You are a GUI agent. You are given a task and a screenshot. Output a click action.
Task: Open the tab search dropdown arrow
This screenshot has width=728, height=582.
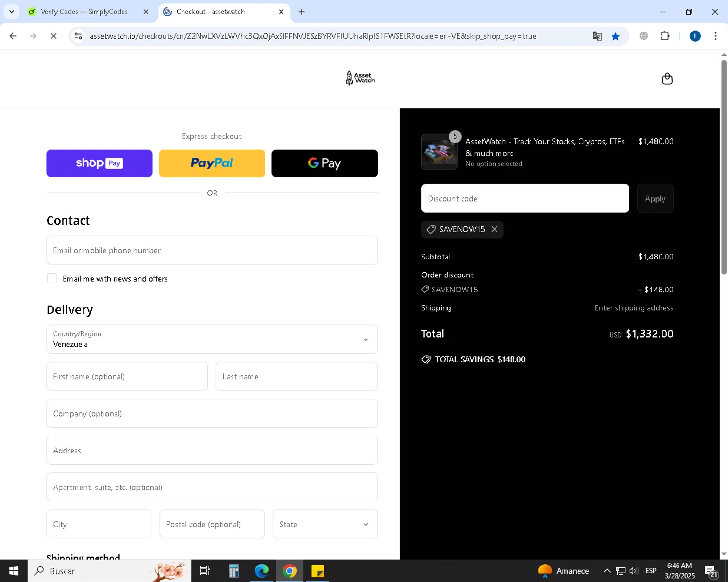12,12
